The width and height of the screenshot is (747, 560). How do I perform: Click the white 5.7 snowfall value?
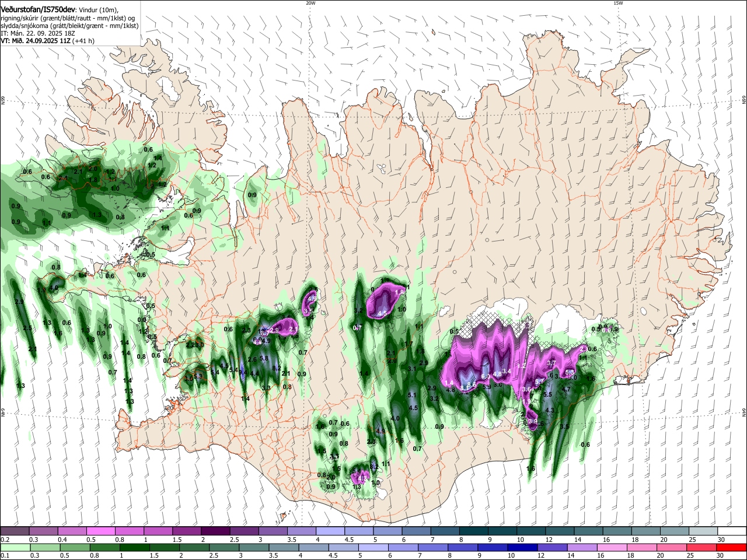coord(539,381)
